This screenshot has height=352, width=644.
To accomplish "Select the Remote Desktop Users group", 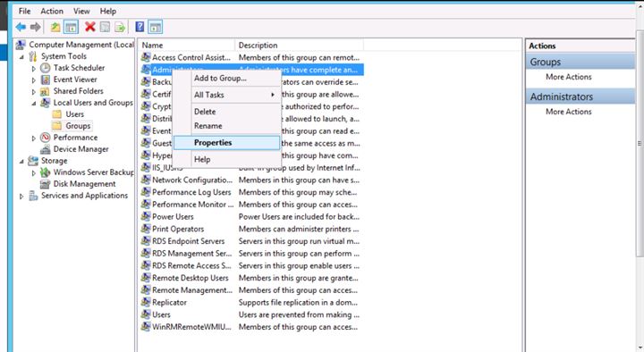I will click(191, 278).
